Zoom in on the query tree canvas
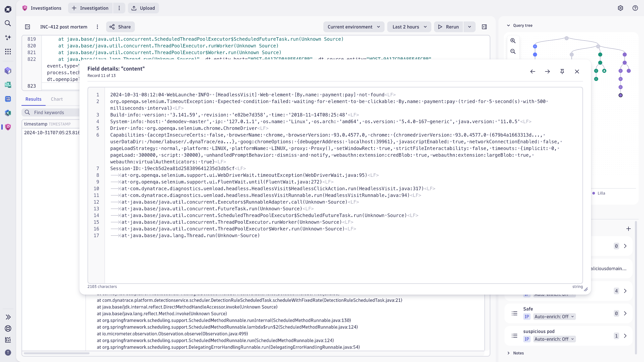 513,40
